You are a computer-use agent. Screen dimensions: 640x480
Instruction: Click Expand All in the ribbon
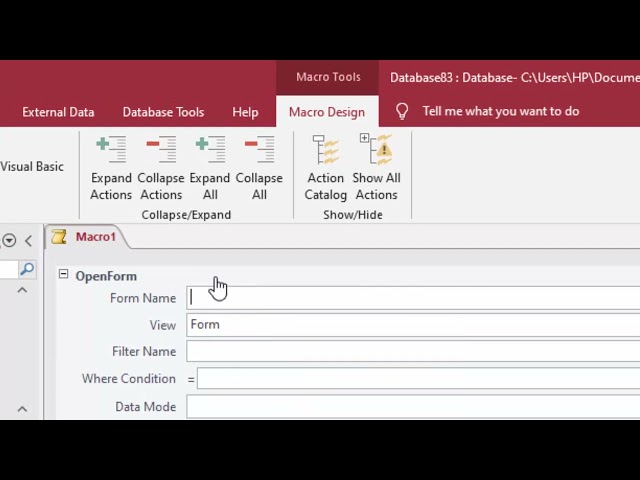(210, 169)
